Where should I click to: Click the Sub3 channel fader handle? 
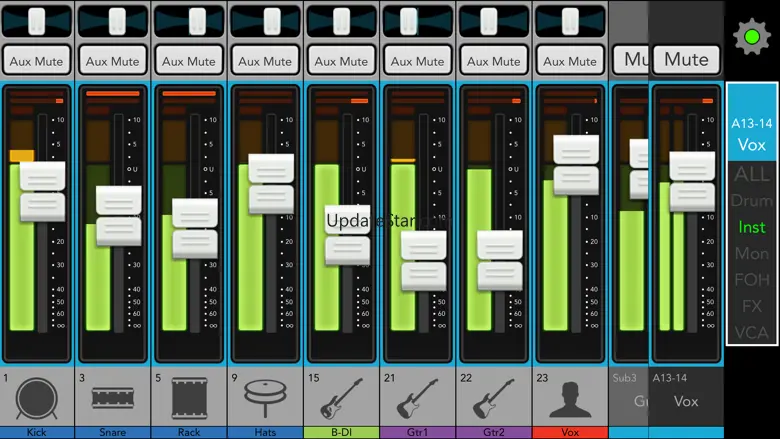(639, 169)
